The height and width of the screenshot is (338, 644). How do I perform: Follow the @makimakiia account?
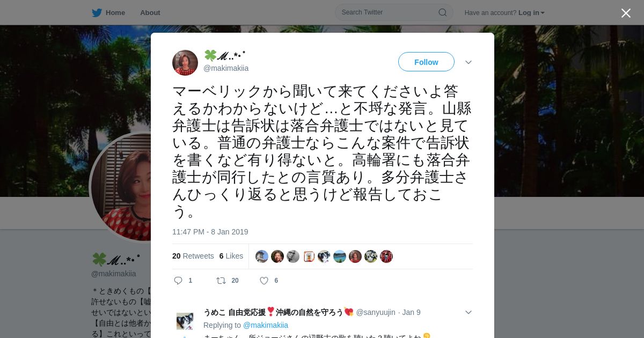pos(426,62)
